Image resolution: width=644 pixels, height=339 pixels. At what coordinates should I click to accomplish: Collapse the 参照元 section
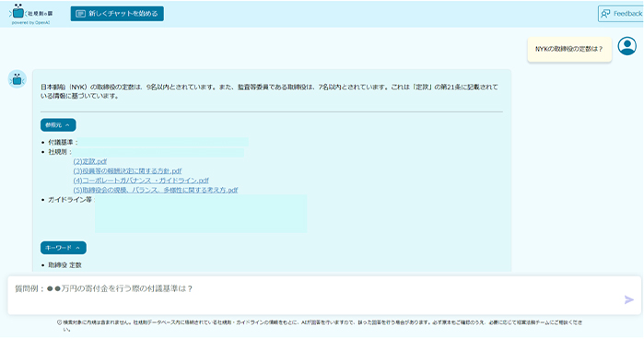point(58,125)
